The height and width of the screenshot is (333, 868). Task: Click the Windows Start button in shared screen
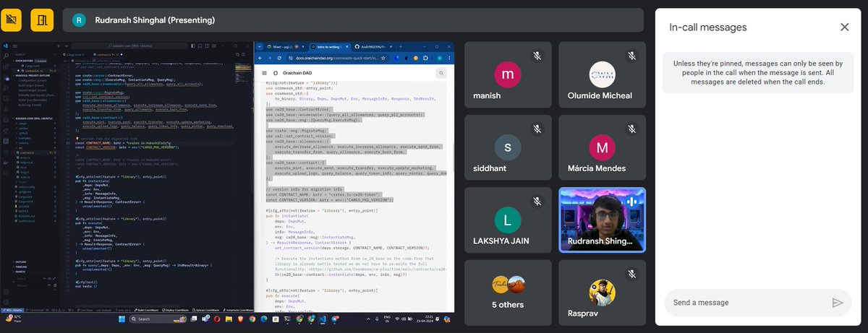click(122, 319)
